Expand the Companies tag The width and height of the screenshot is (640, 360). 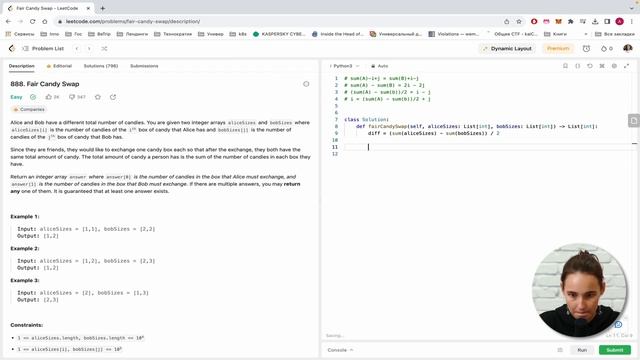click(x=29, y=109)
